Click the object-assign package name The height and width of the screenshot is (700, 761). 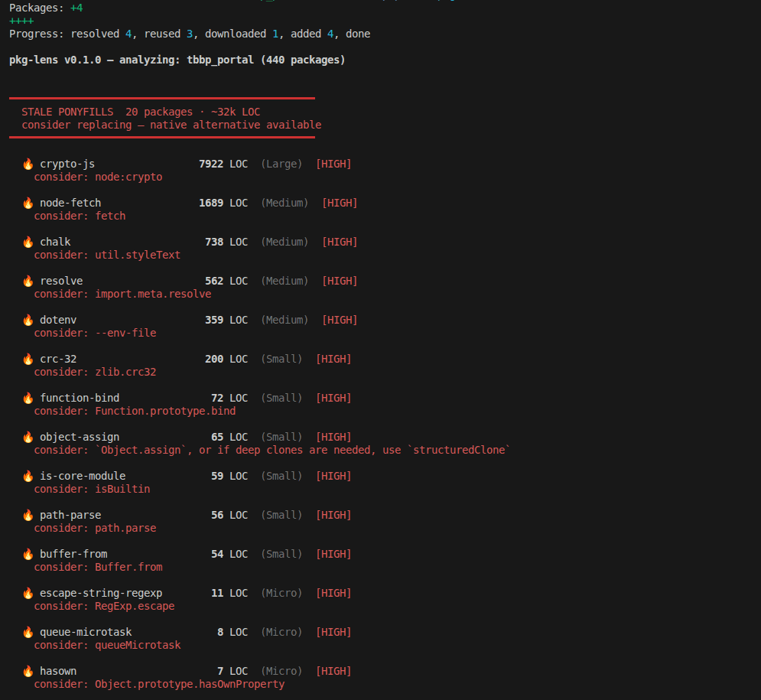click(x=80, y=437)
